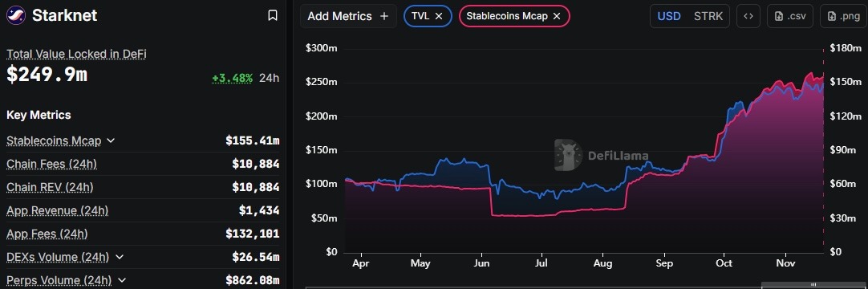Toggle the TVL series chip

(x=421, y=16)
